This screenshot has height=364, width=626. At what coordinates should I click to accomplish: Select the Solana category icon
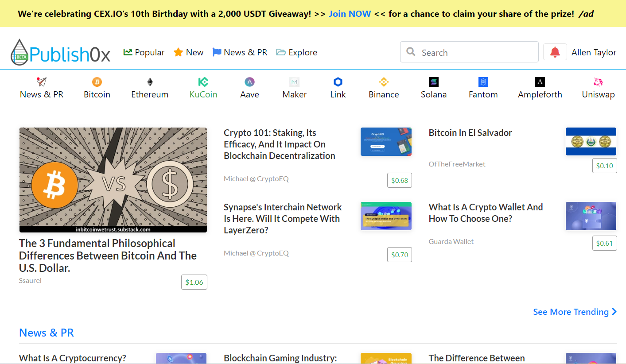point(434,82)
